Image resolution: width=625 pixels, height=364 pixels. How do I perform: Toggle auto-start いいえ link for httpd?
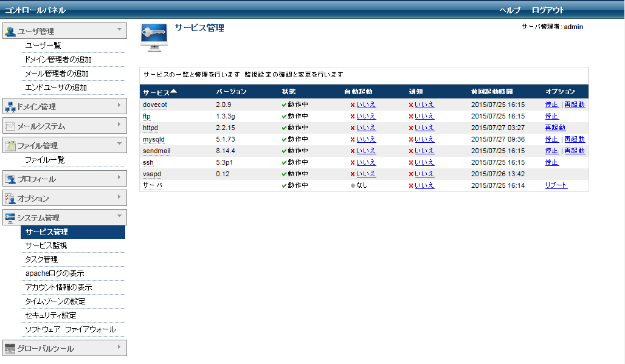[366, 128]
